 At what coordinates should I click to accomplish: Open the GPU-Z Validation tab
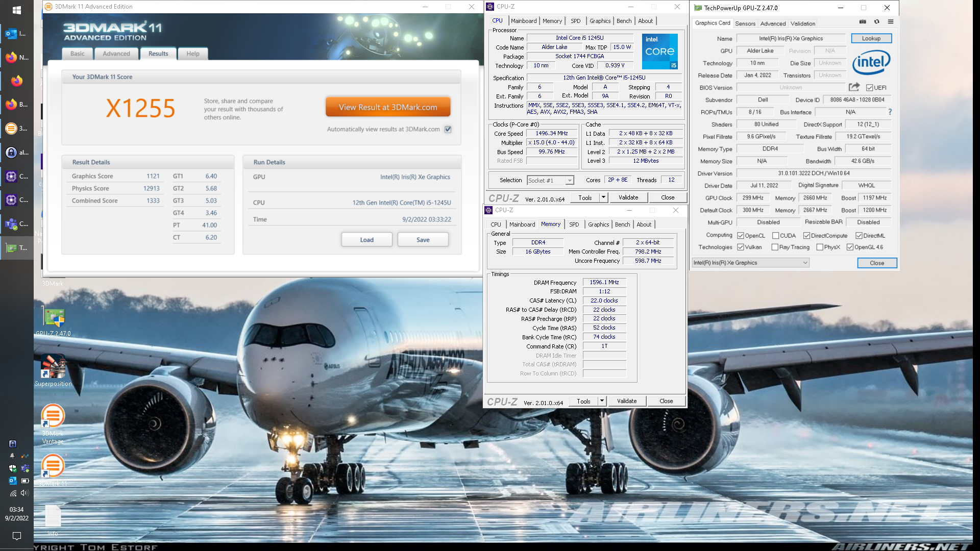pyautogui.click(x=803, y=23)
